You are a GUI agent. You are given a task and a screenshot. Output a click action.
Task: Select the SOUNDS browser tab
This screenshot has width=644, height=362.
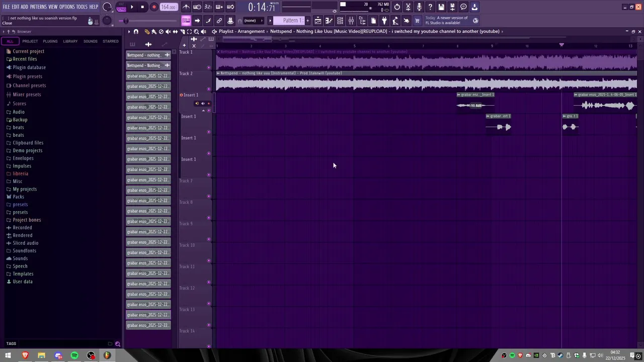(x=91, y=41)
